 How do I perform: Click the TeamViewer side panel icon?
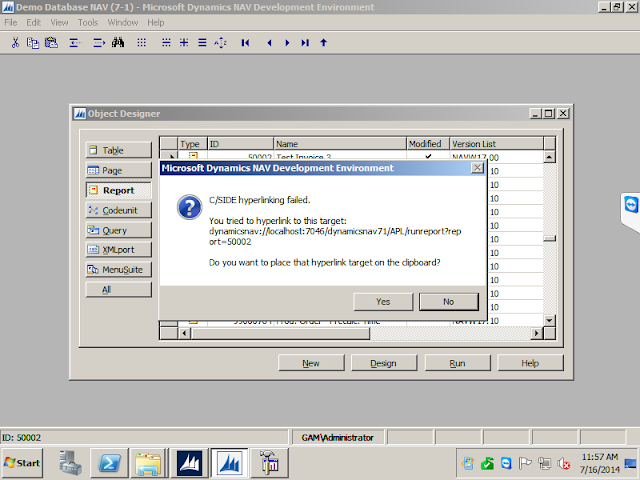point(631,204)
